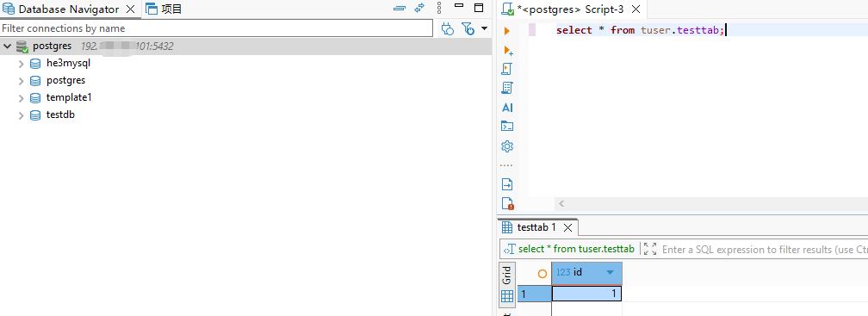Image resolution: width=868 pixels, height=316 pixels.
Task: Close the Script-3 editor tab
Action: pos(636,9)
